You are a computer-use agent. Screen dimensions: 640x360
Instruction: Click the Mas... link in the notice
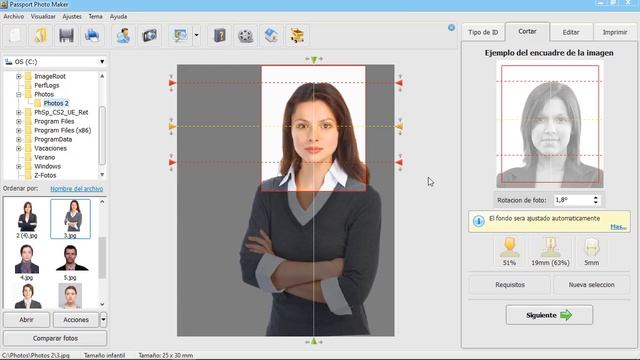618,227
